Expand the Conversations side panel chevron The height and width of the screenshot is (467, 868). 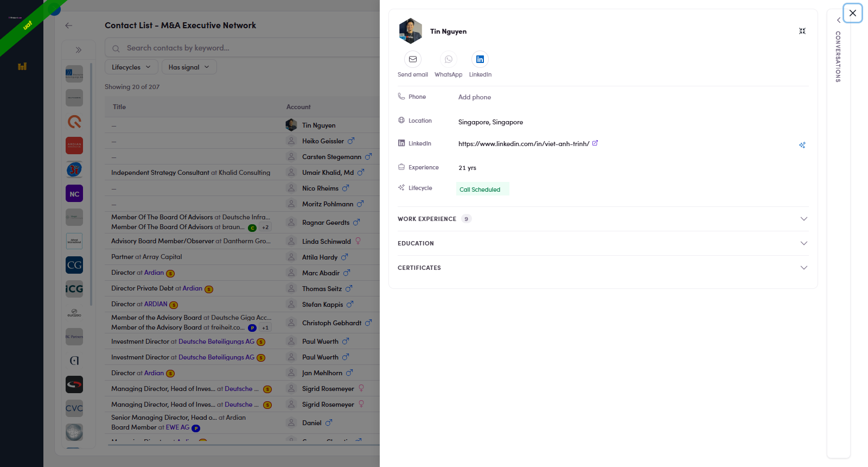click(x=839, y=20)
